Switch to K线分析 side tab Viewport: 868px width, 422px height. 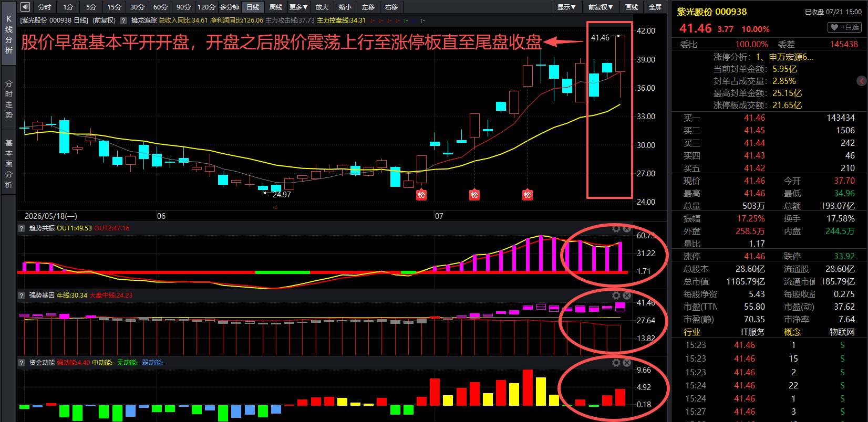pyautogui.click(x=8, y=34)
